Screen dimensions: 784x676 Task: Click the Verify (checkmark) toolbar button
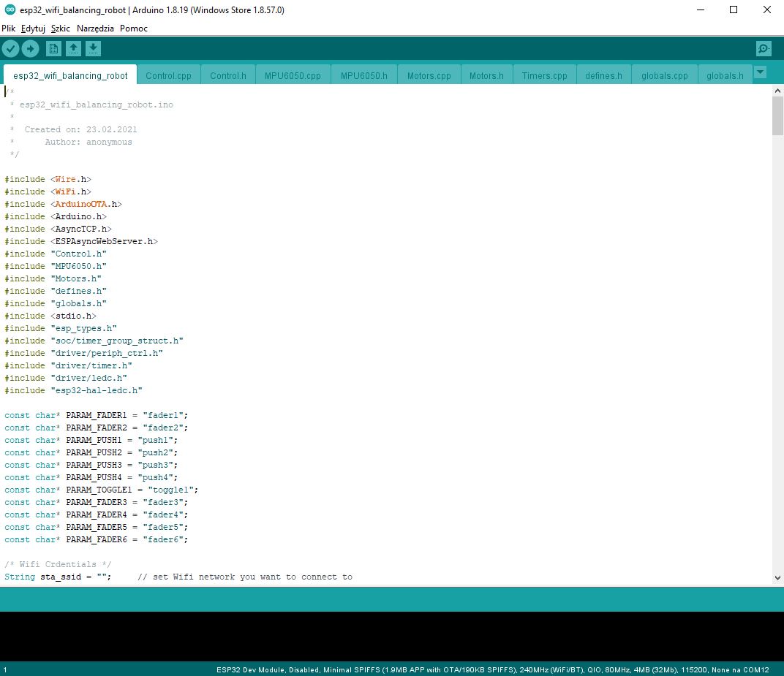pos(10,48)
